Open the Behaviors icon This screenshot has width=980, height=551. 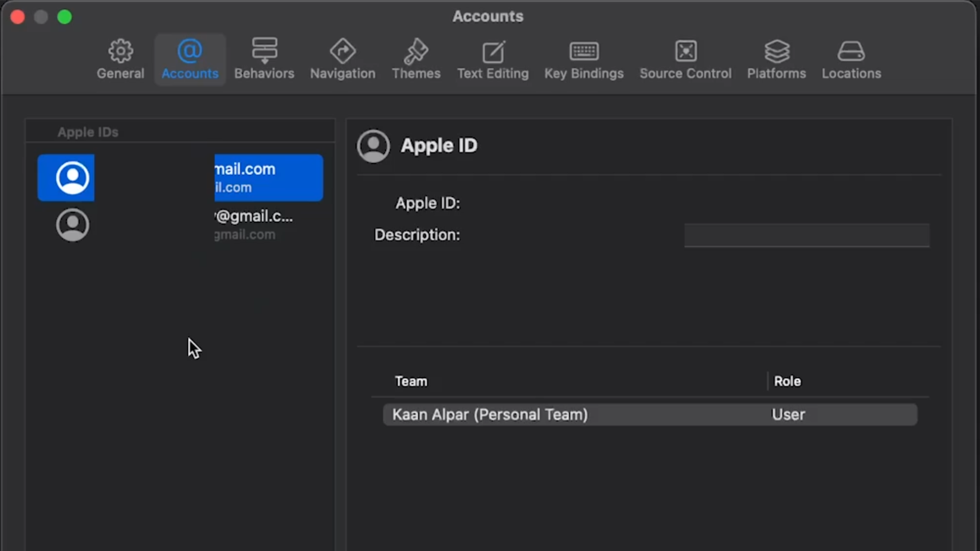[x=264, y=51]
